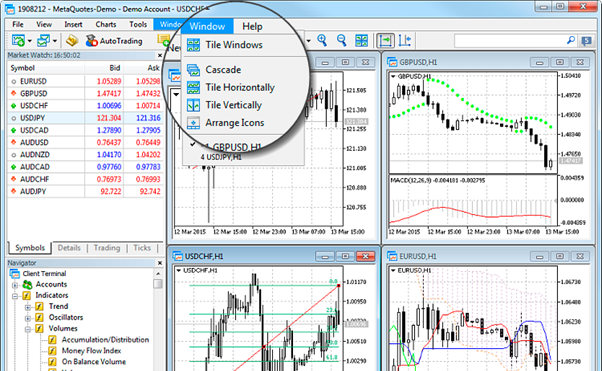The width and height of the screenshot is (602, 371).
Task: Open the chat notifications icon at the top right
Action: pos(586,41)
